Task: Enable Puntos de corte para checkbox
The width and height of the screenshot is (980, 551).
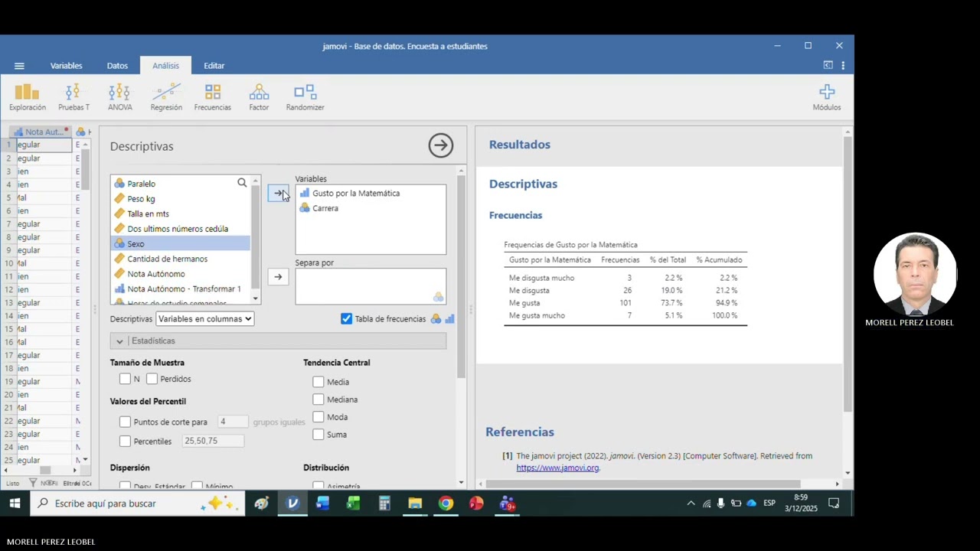Action: tap(126, 422)
